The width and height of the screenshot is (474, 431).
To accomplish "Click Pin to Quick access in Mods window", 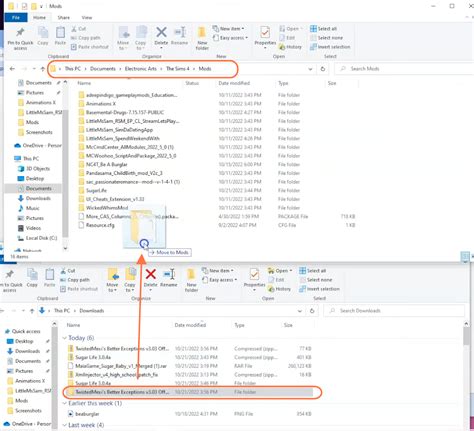I will pyautogui.click(x=20, y=38).
